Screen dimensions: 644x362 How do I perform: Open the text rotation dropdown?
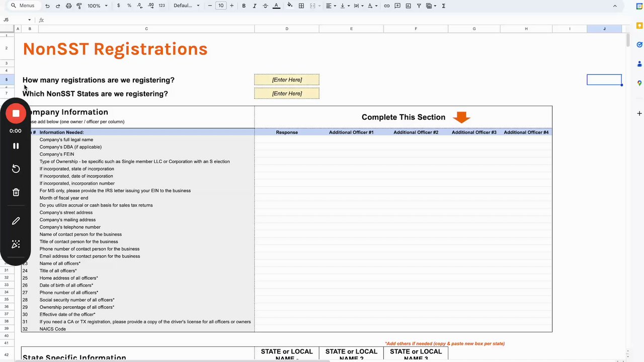(372, 6)
